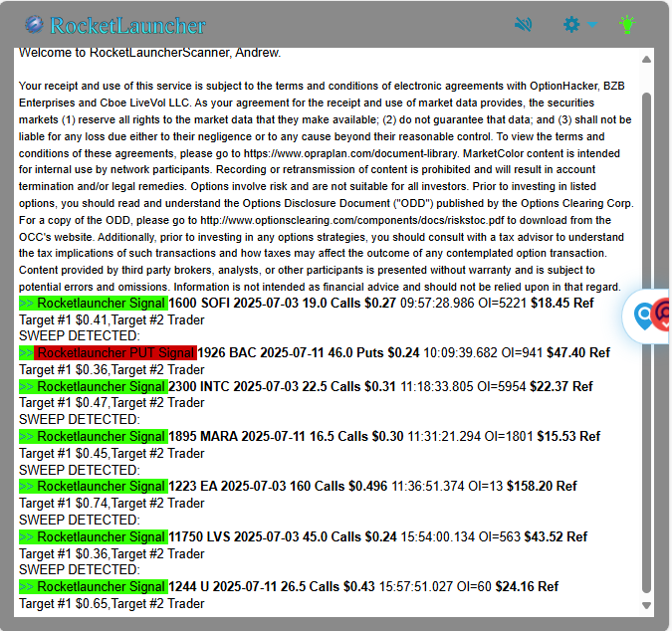672x631 pixels.
Task: Click the opraplan.com document-library URL
Action: pyautogui.click(x=350, y=153)
